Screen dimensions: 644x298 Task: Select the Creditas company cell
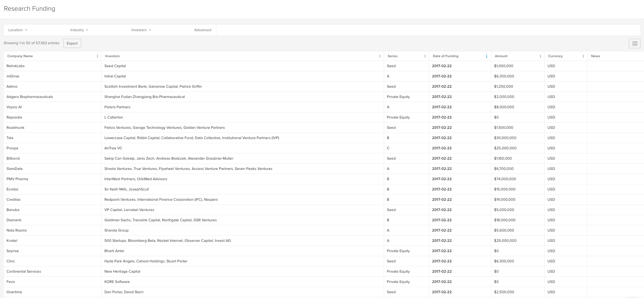click(x=53, y=199)
